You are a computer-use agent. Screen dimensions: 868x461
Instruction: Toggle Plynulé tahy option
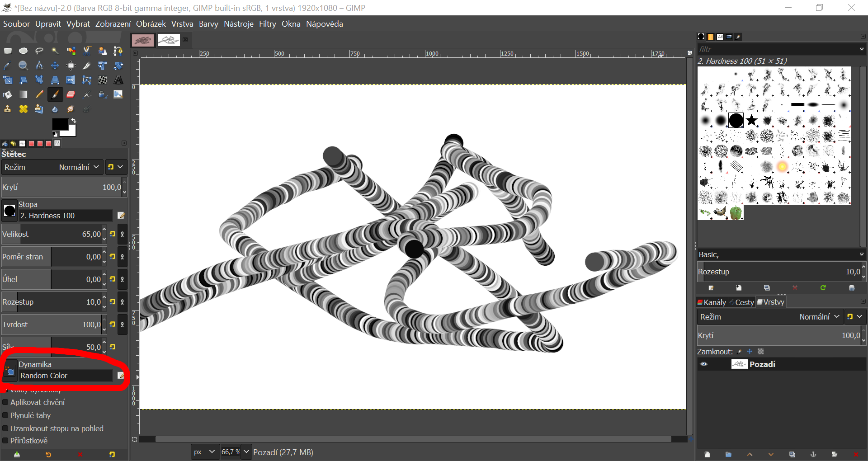(x=5, y=415)
